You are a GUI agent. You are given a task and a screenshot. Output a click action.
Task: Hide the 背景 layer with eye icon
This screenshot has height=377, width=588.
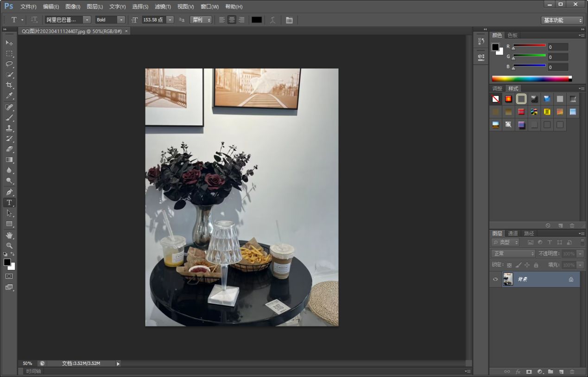tap(495, 279)
